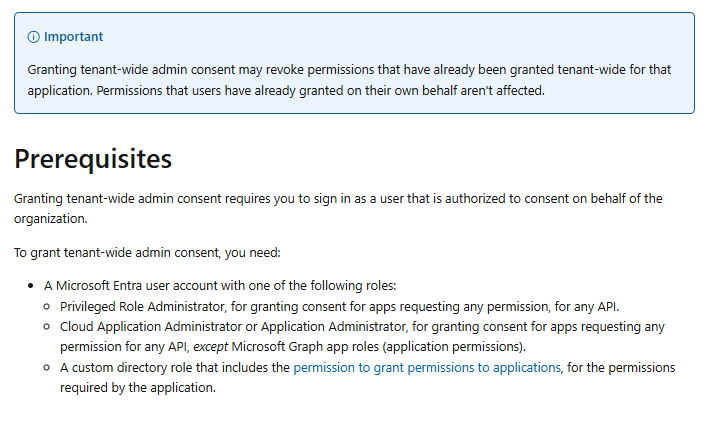Click the hollow bullet before 'A custom directory role'
Image resolution: width=712 pixels, height=425 pixels.
[47, 368]
